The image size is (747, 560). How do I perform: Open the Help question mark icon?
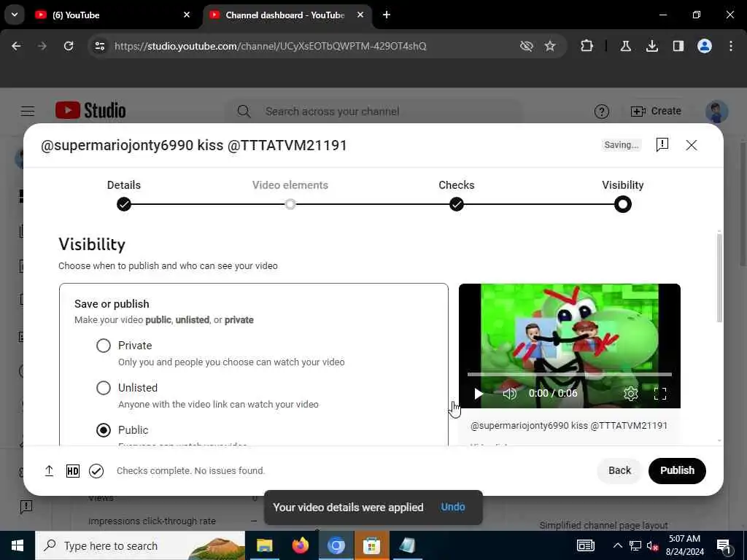pyautogui.click(x=602, y=112)
